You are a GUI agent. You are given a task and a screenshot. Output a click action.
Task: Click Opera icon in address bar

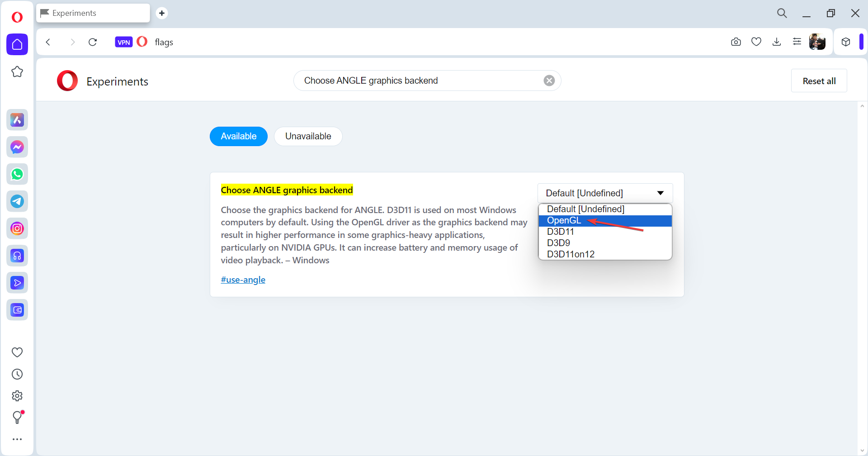point(142,42)
